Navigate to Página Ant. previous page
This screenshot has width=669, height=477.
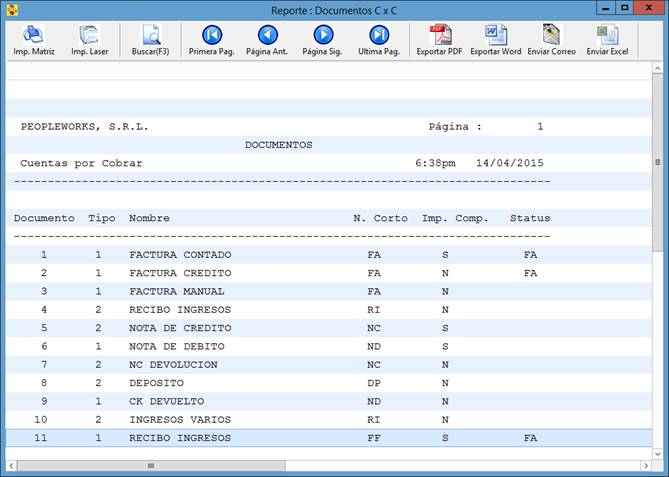267,40
